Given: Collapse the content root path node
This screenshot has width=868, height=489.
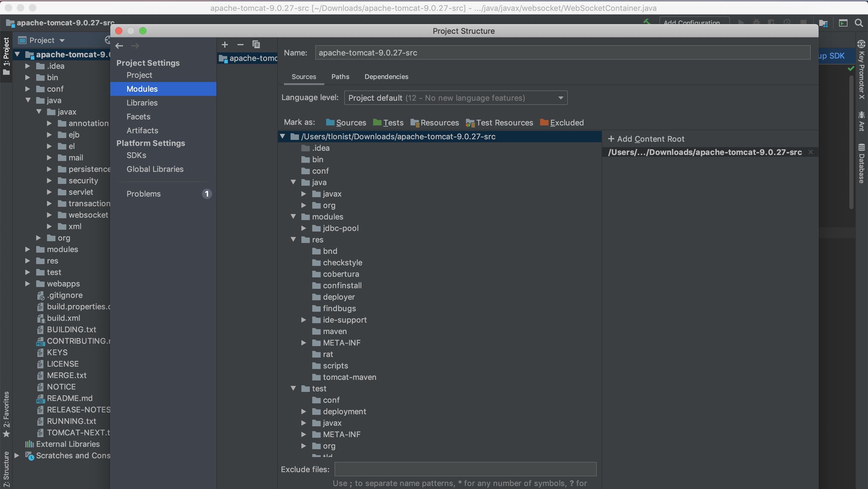Looking at the screenshot, I should 283,137.
